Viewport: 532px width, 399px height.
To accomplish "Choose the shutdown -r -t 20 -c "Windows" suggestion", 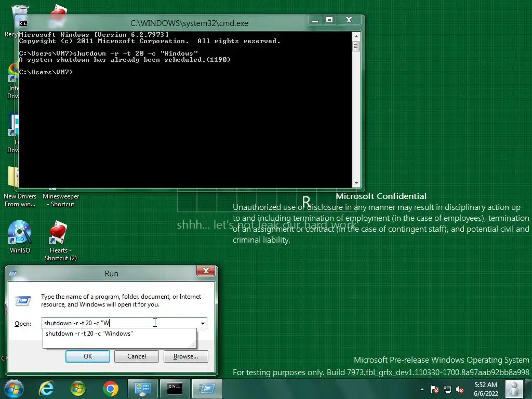I will click(119, 334).
